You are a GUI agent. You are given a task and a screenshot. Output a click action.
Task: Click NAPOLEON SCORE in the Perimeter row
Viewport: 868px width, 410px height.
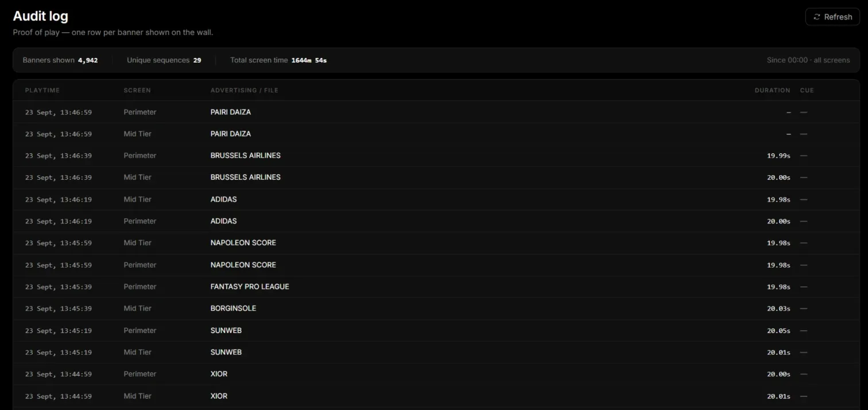pos(243,265)
